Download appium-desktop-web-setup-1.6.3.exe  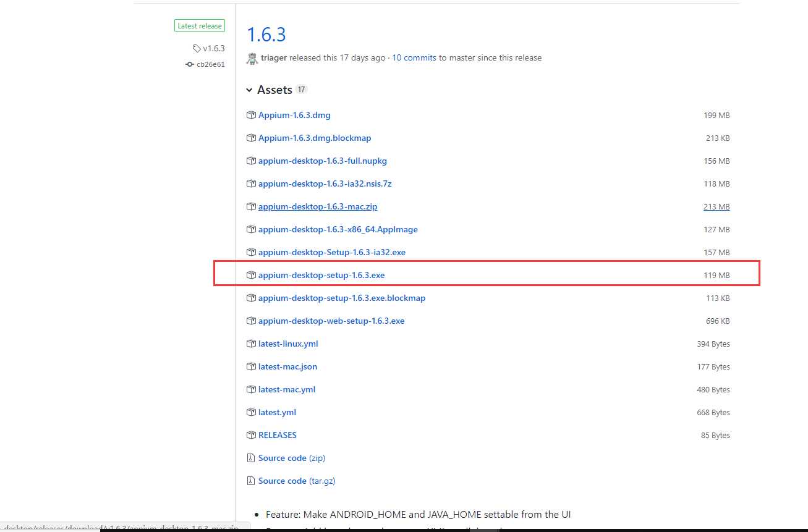331,321
